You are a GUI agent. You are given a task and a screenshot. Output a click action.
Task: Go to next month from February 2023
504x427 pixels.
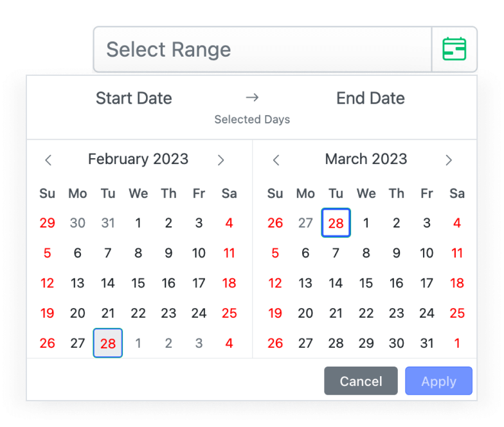(x=221, y=160)
